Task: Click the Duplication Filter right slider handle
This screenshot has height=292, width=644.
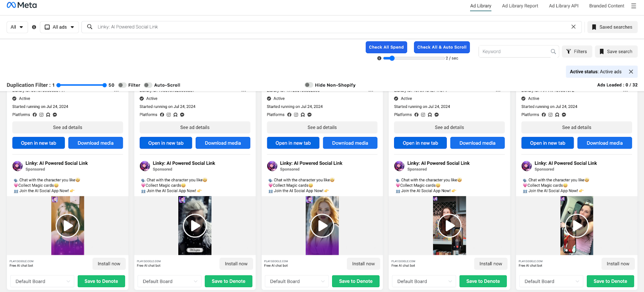Action: pyautogui.click(x=105, y=85)
